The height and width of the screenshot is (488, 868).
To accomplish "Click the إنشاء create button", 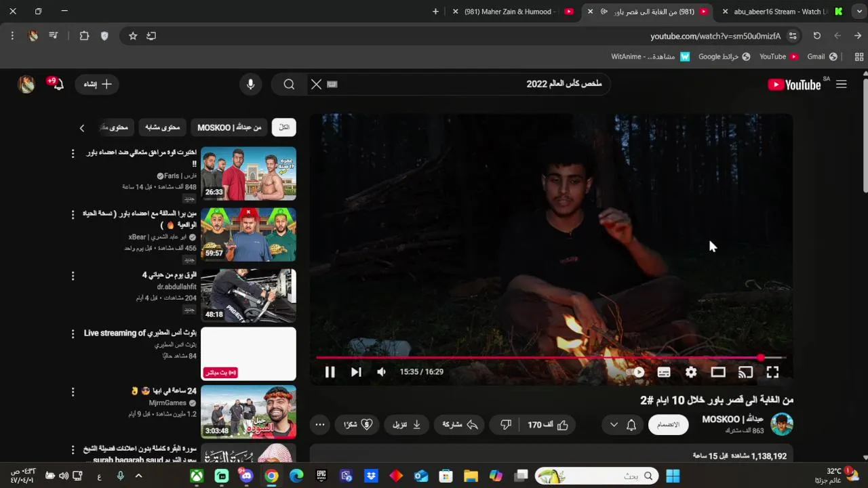I will point(98,84).
